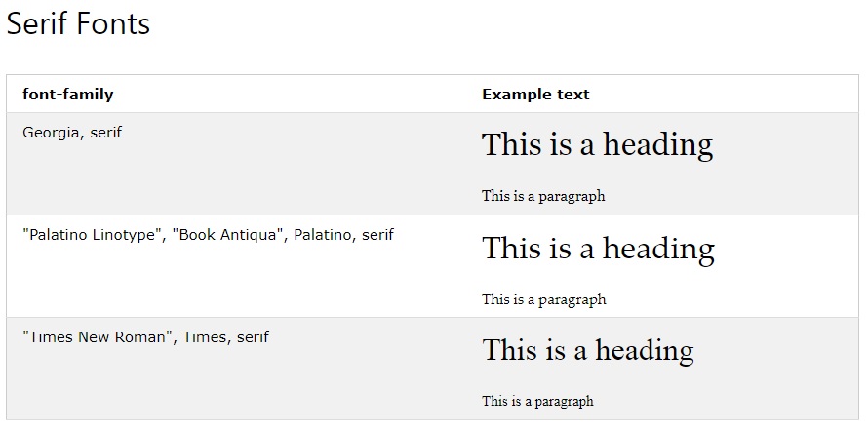Select the "font-family" column header
Screen dimensions: 868x430
tap(68, 94)
